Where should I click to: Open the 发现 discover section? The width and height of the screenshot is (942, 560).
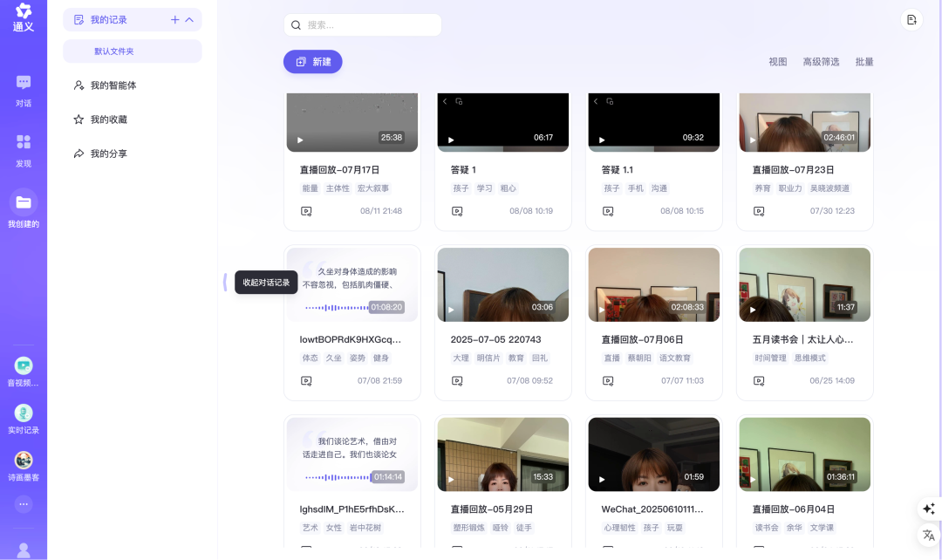click(24, 151)
